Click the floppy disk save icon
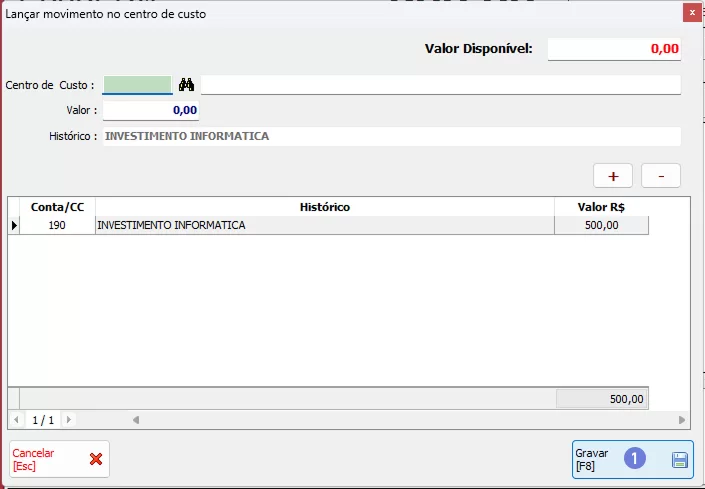This screenshot has height=489, width=705. (680, 460)
